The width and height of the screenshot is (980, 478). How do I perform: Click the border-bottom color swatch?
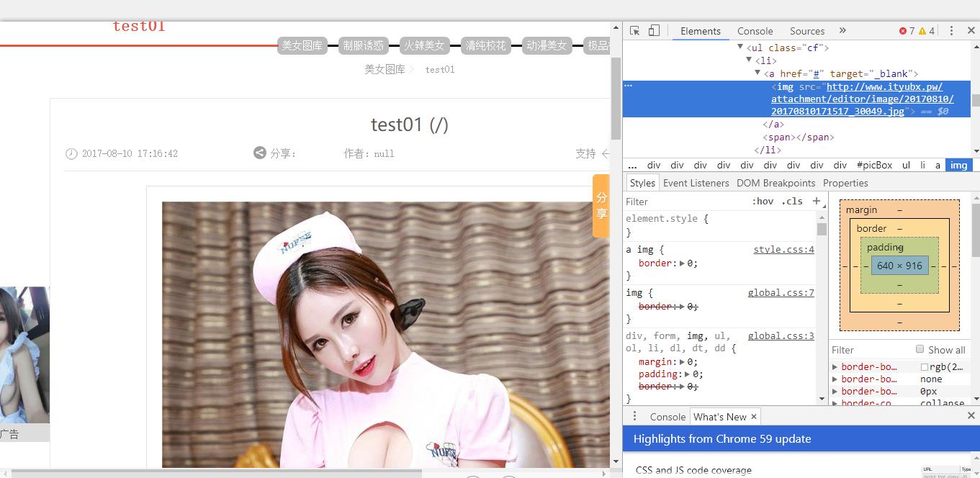[x=925, y=367]
